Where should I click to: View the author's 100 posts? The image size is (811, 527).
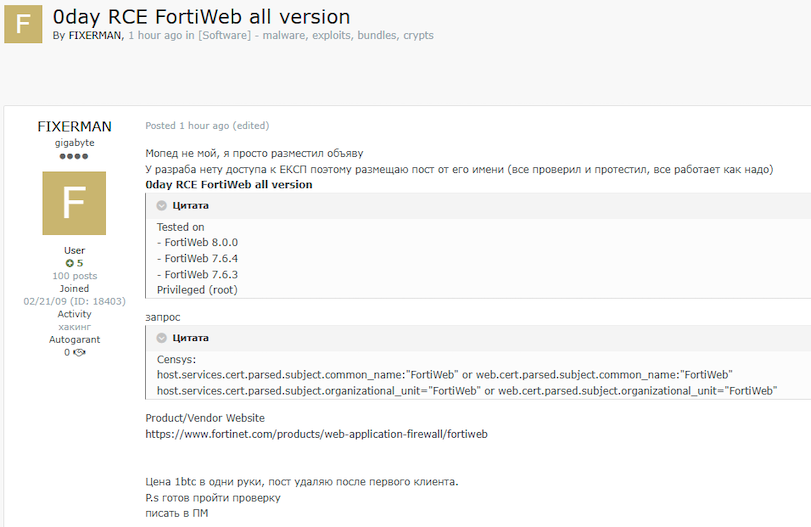click(x=75, y=276)
